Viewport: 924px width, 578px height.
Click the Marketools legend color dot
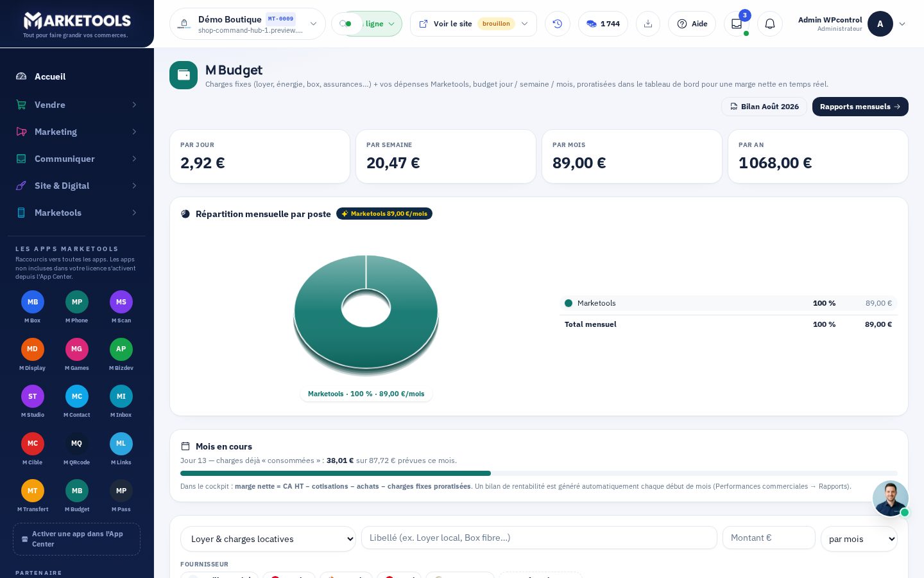click(569, 303)
